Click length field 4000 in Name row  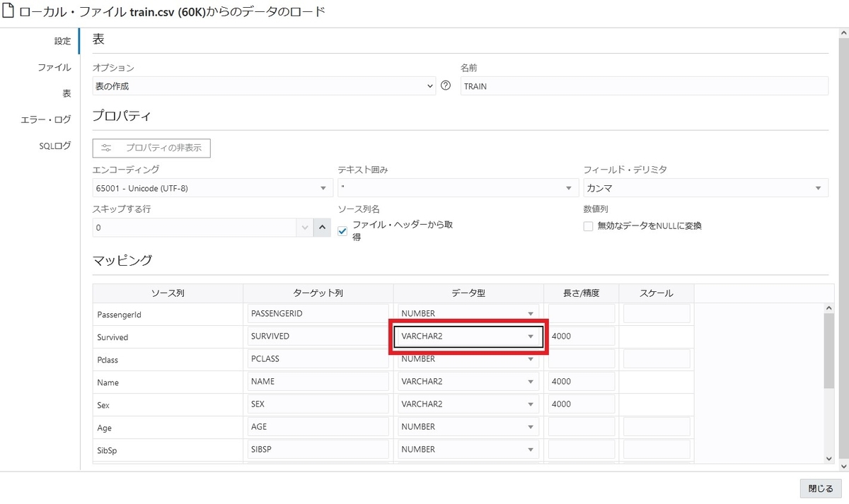tap(581, 382)
